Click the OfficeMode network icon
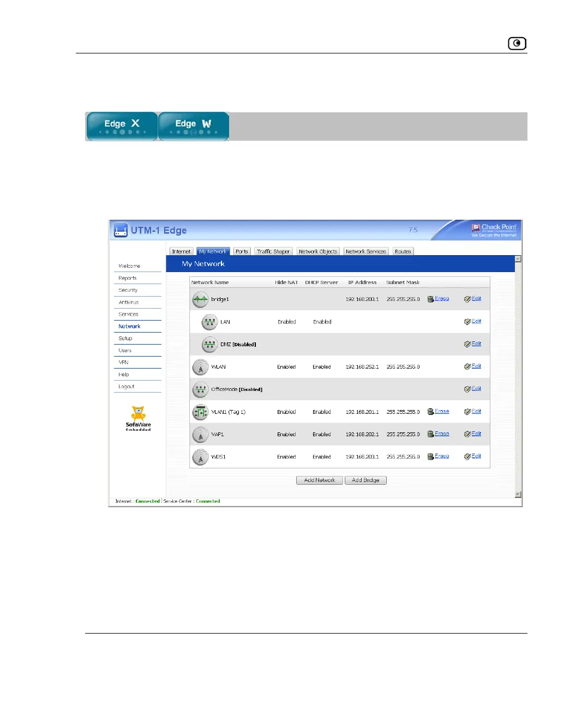Viewport: 588px width, 711px height. tap(200, 389)
